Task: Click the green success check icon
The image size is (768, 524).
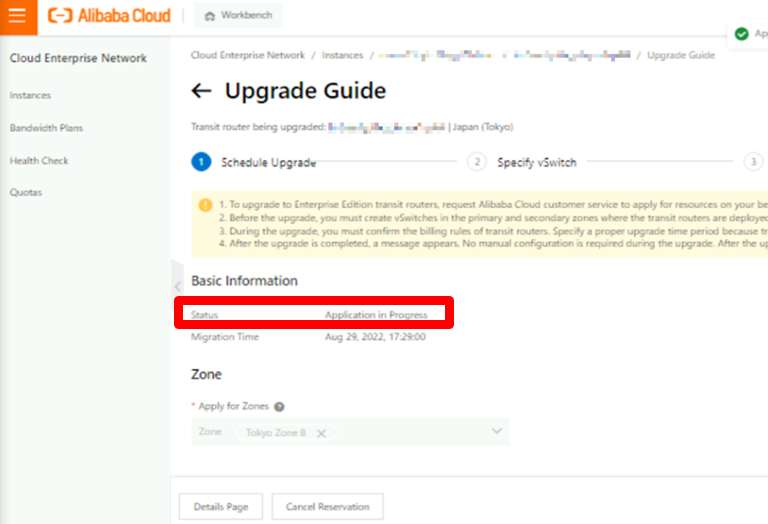Action: 742,34
